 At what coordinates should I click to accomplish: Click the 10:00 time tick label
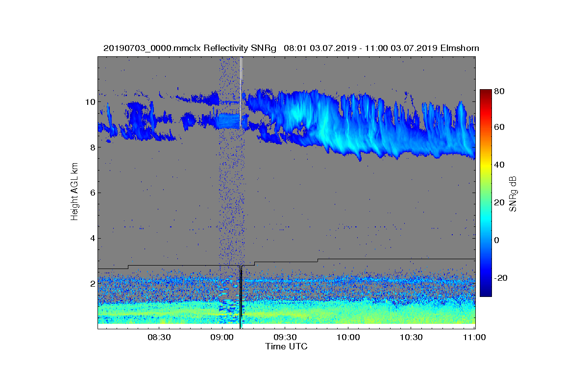click(x=348, y=338)
